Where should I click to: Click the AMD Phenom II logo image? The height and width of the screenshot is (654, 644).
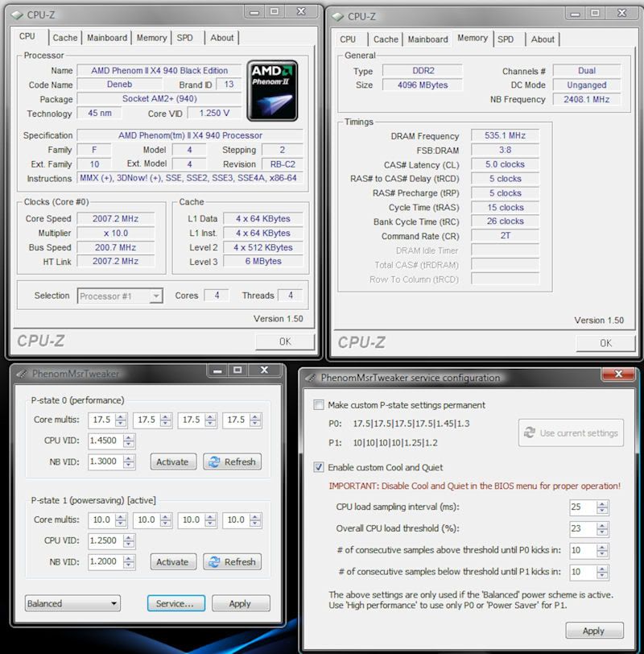pyautogui.click(x=273, y=90)
